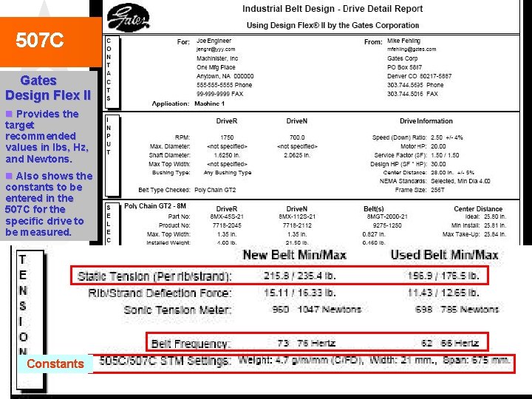532x399 pixels.
Task: Select the belt part number "8MGT-2000-21"
Action: (387, 216)
